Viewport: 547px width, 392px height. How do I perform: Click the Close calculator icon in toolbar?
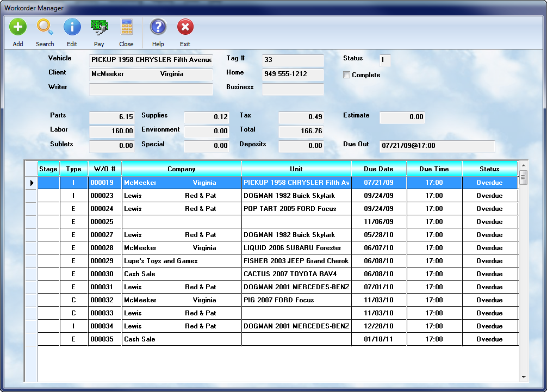coord(126,27)
